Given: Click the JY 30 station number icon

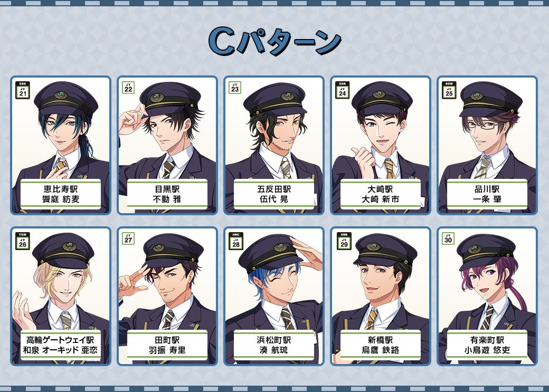Looking at the screenshot, I should (x=448, y=238).
